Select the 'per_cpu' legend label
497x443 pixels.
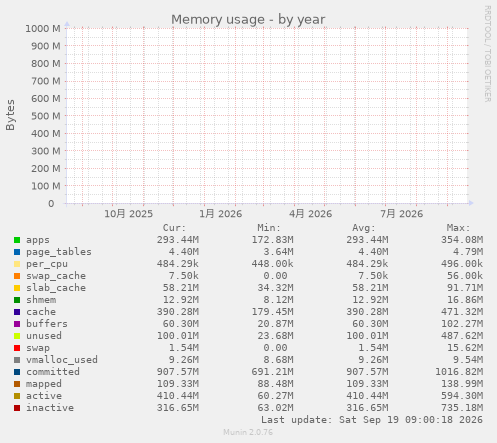tap(47, 264)
